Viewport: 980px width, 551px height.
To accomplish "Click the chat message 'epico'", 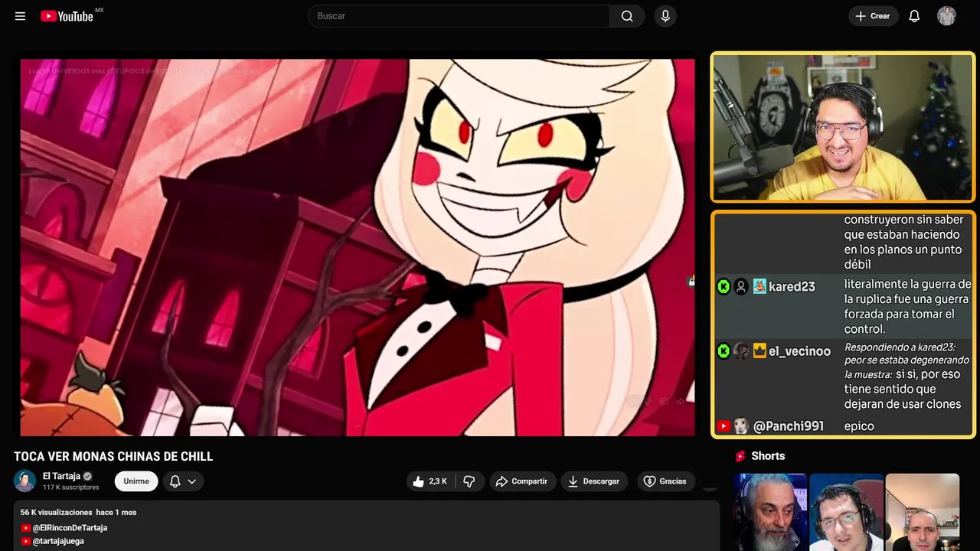I will point(859,426).
